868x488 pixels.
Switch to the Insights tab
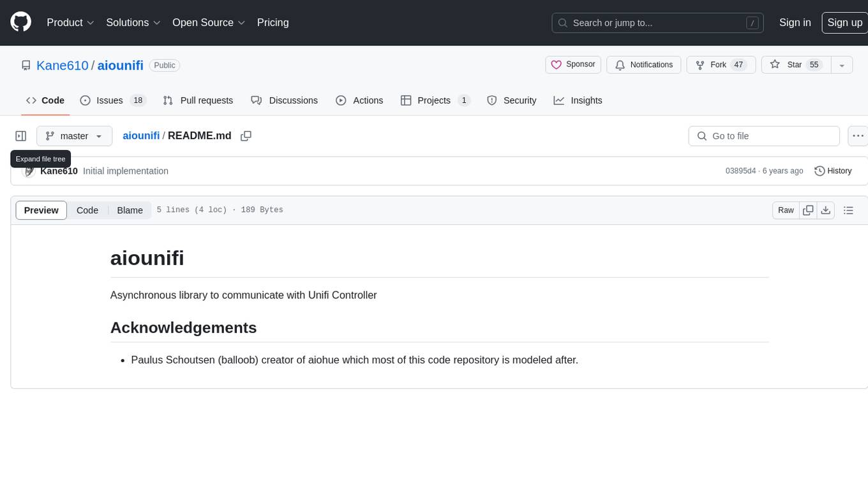click(x=578, y=100)
